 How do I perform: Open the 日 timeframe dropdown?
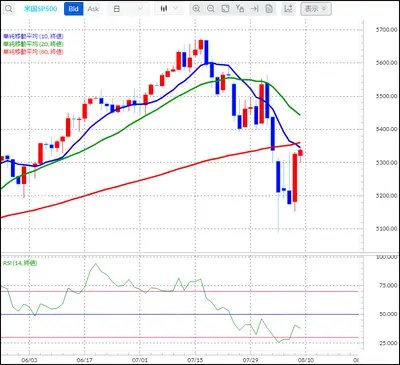(129, 9)
